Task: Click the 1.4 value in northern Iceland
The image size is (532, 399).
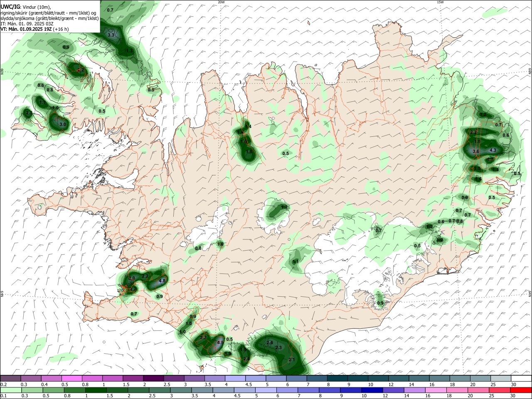Action: [248, 126]
